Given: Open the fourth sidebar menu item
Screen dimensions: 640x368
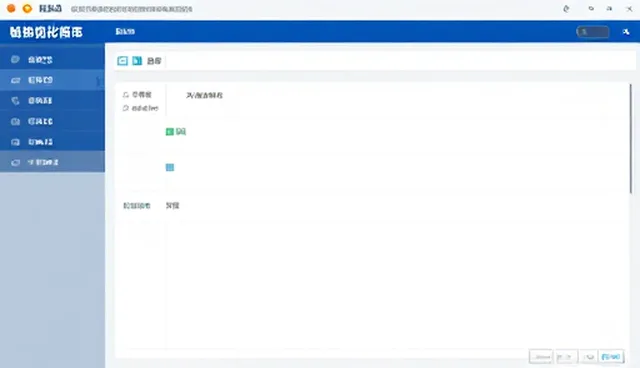Looking at the screenshot, I should point(52,121).
